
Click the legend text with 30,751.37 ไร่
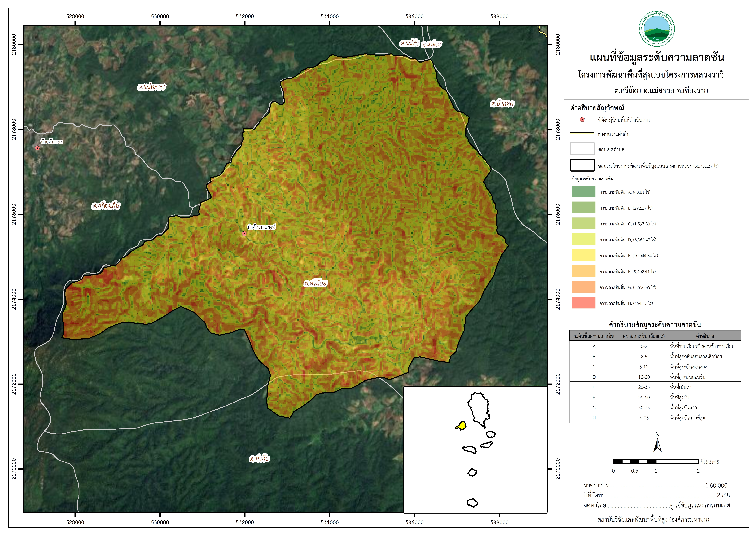point(658,166)
